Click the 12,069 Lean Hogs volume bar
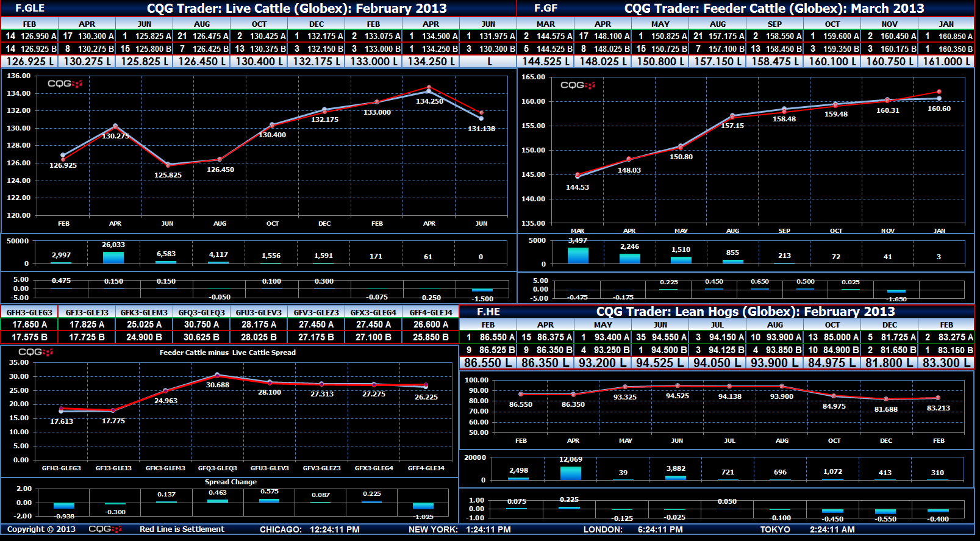This screenshot has width=980, height=541. pos(571,473)
